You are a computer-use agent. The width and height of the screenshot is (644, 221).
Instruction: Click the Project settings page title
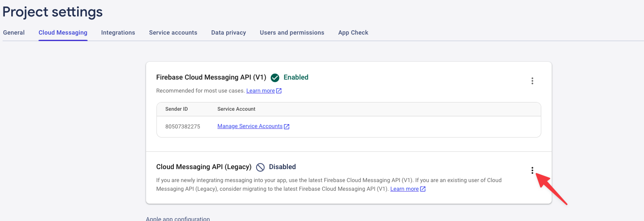52,12
